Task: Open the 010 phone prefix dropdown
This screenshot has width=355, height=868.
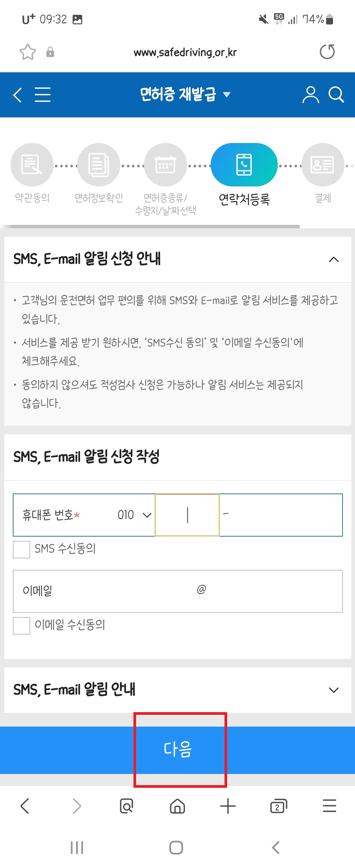Action: tap(133, 515)
